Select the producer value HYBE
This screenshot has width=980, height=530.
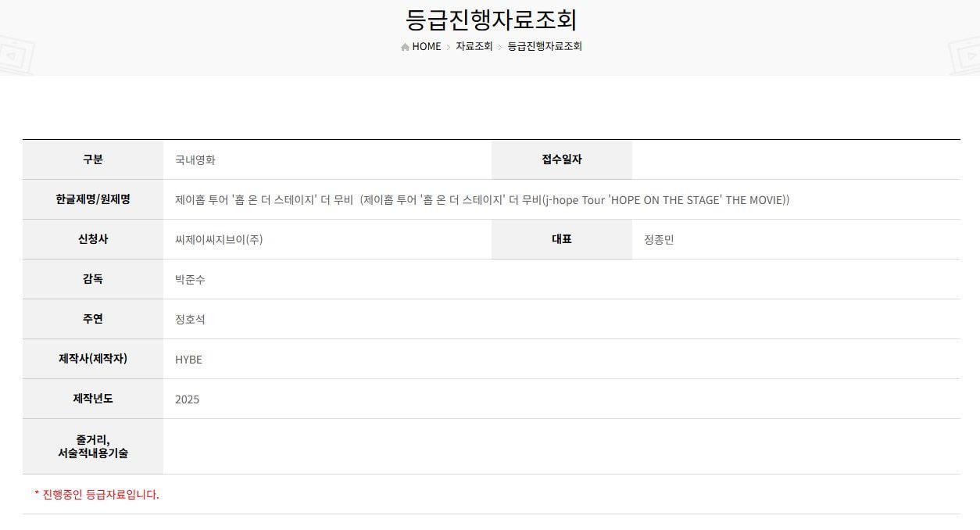point(188,360)
